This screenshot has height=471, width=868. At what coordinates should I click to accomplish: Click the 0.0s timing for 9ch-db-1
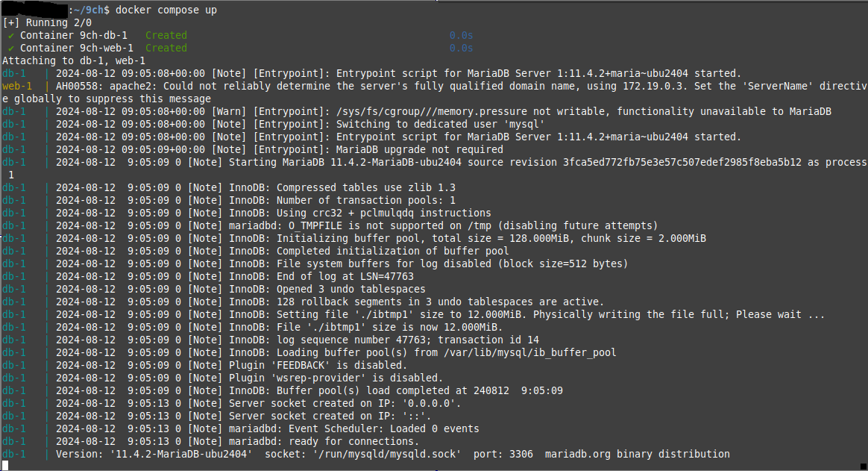pos(461,36)
